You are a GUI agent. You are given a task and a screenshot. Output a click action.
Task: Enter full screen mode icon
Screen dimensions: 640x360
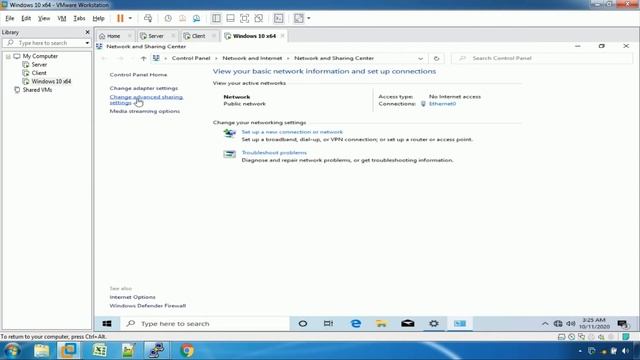coord(244,18)
